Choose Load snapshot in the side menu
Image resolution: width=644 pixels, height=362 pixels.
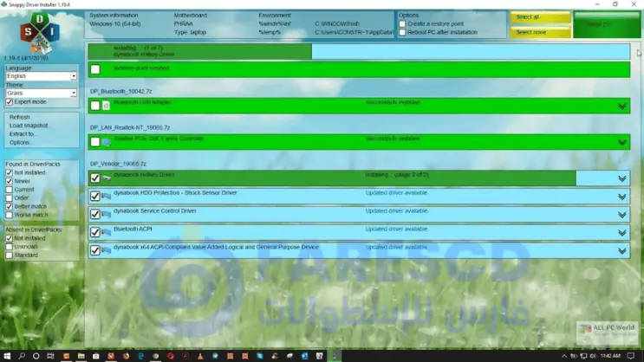[x=29, y=126]
